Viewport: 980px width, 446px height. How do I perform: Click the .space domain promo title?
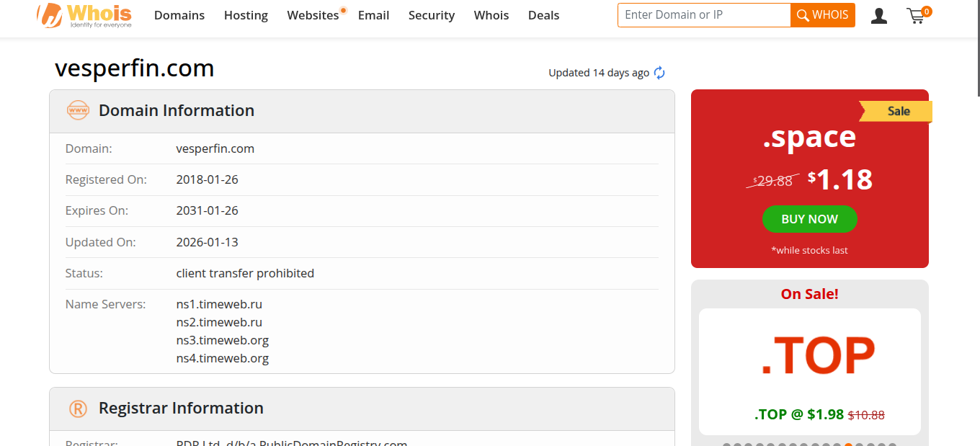[809, 137]
